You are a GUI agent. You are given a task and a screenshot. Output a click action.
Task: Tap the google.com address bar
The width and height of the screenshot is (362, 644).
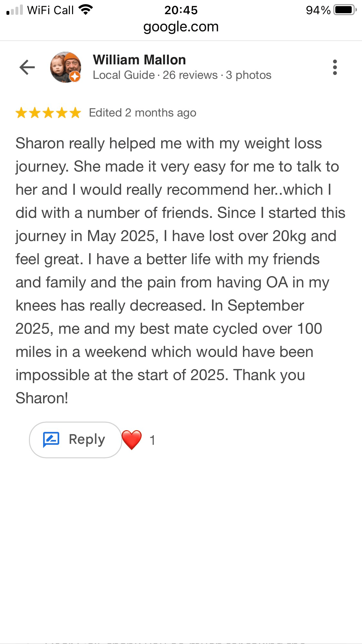point(181,27)
